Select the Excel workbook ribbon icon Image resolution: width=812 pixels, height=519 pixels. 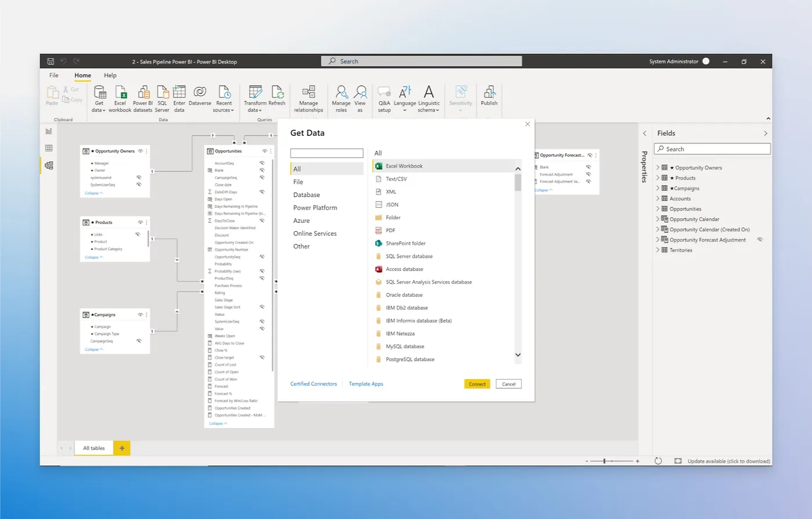point(120,98)
